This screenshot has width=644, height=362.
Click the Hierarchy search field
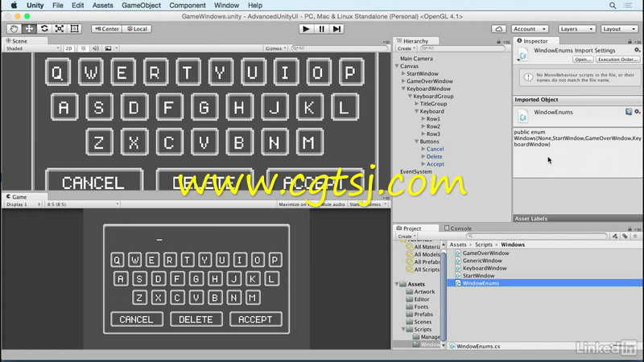463,48
